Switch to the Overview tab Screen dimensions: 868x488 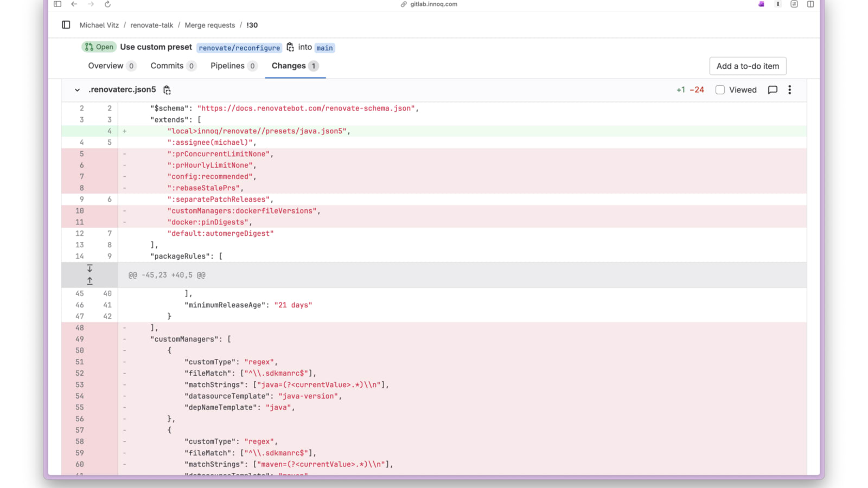pyautogui.click(x=112, y=66)
